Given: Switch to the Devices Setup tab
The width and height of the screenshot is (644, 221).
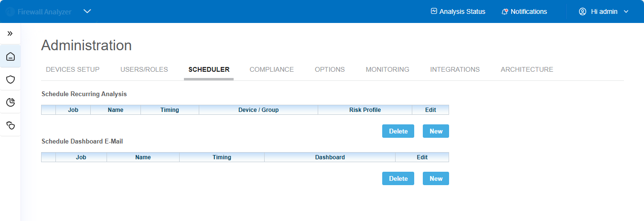Looking at the screenshot, I should point(73,69).
